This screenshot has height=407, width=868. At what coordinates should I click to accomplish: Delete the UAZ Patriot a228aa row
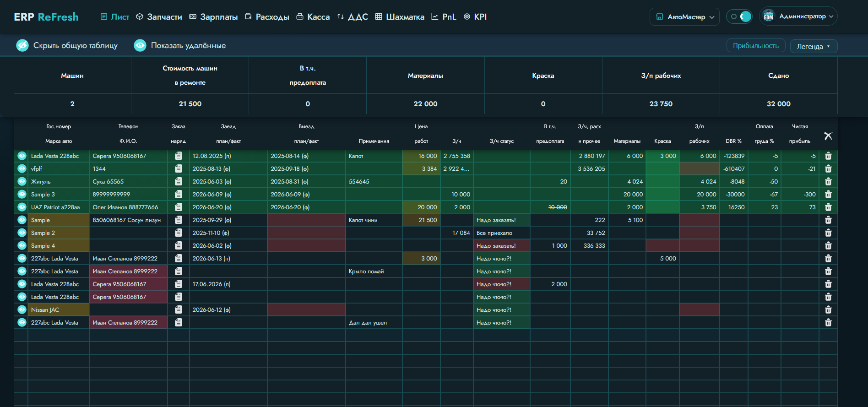pos(828,207)
